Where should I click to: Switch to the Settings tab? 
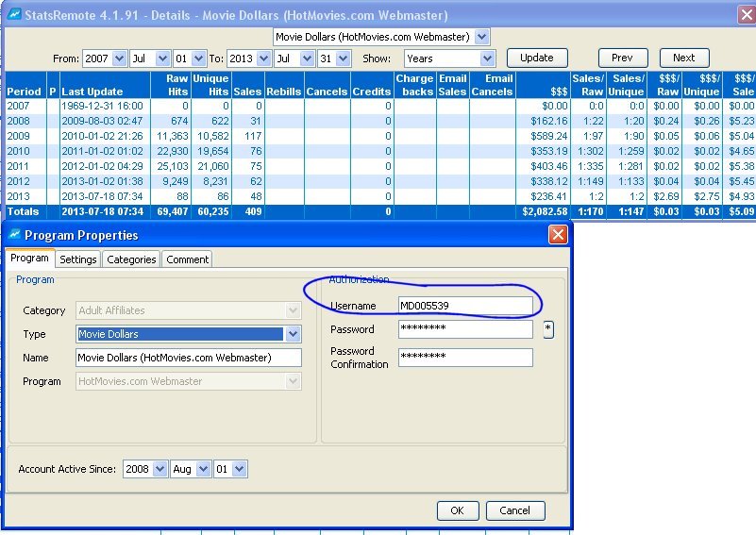click(78, 259)
